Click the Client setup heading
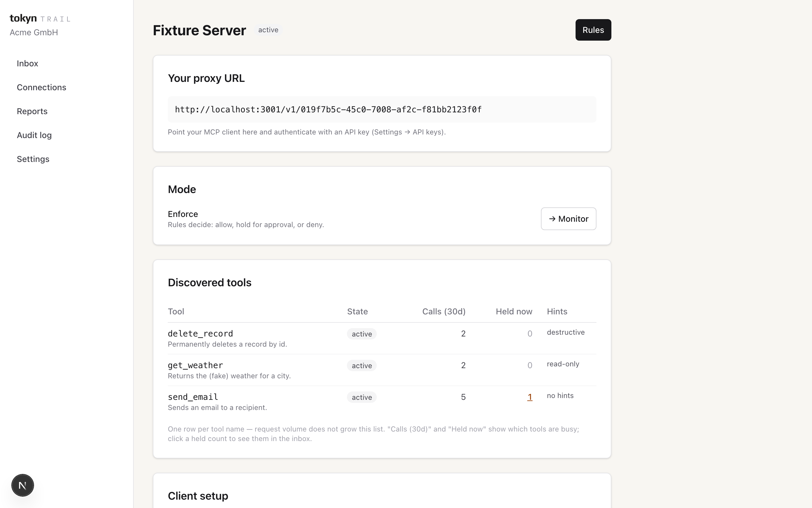Image resolution: width=812 pixels, height=508 pixels. point(198,496)
